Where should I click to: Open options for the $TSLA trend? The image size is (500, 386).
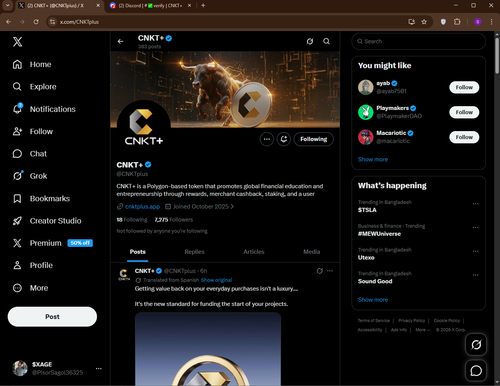[476, 204]
